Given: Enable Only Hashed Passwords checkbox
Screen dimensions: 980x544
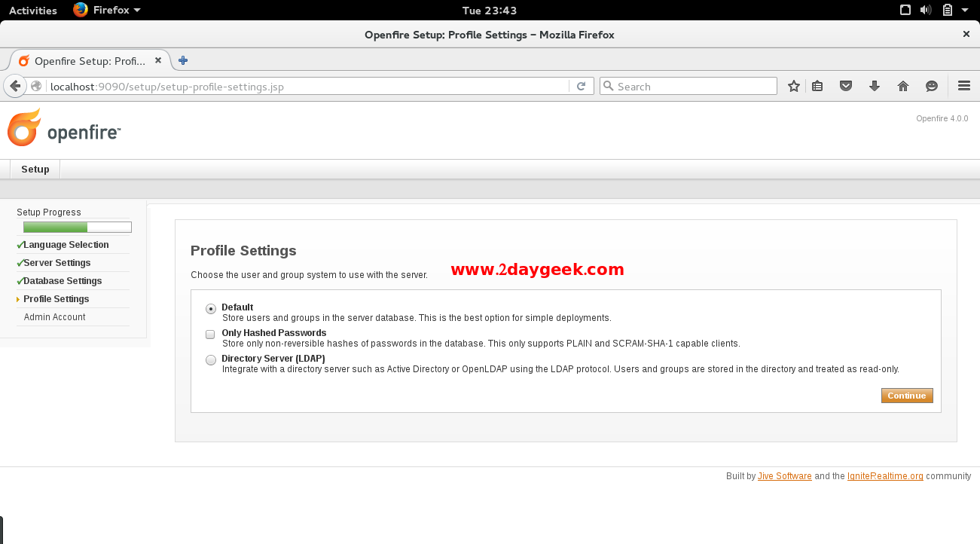Looking at the screenshot, I should [211, 334].
